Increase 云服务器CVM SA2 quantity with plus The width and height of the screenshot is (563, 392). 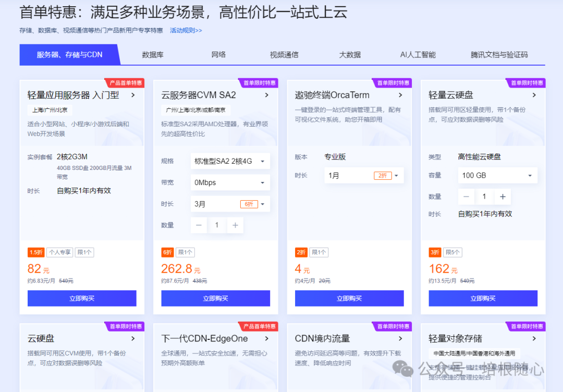[235, 225]
